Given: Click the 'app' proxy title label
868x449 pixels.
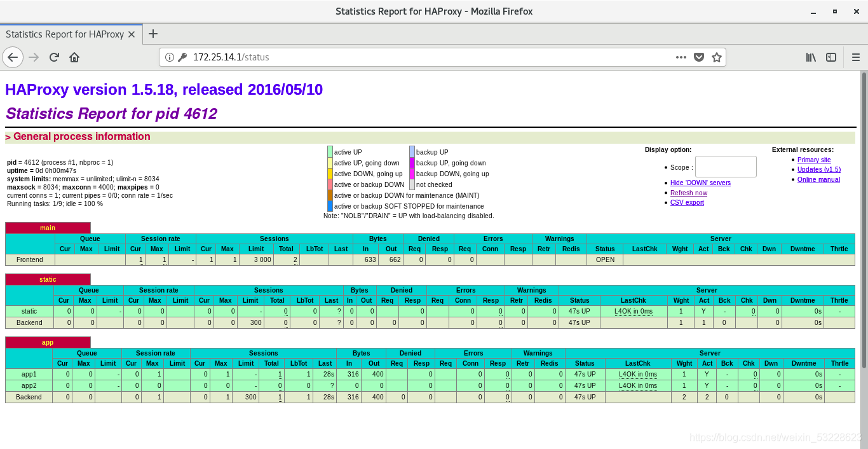Looking at the screenshot, I should point(48,342).
